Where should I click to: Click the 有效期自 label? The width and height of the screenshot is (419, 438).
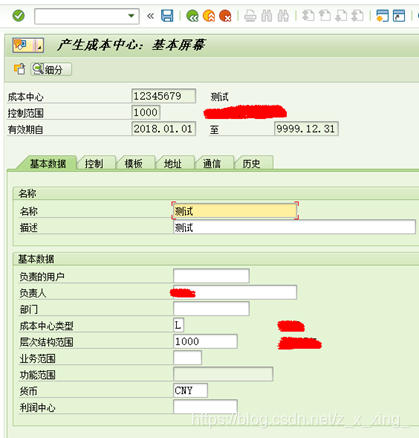[x=25, y=130]
